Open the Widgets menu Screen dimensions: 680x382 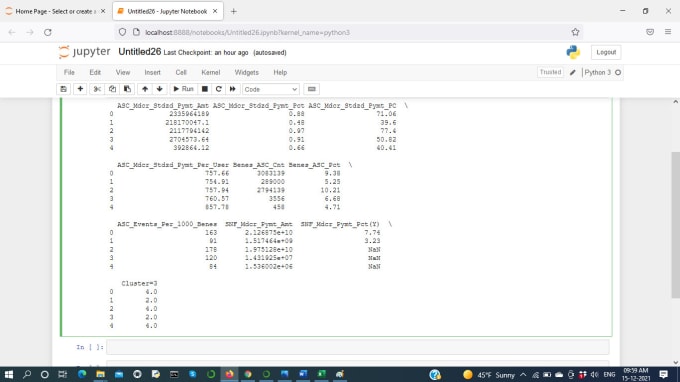tap(246, 72)
